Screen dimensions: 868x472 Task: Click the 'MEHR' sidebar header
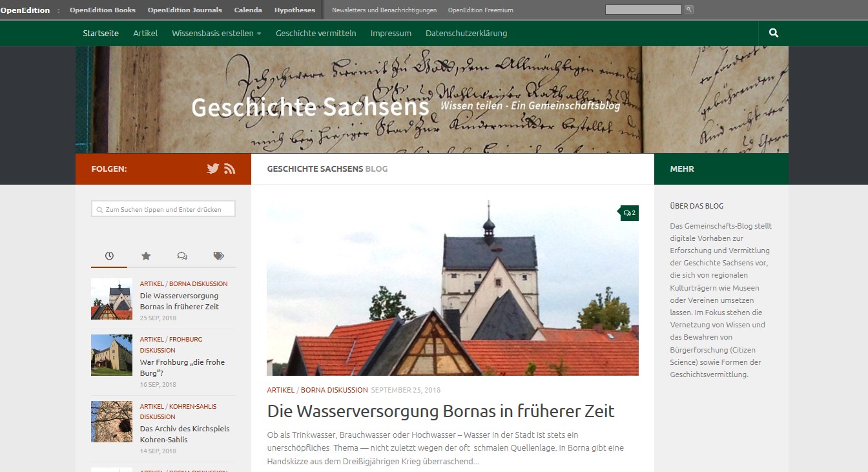tap(682, 169)
